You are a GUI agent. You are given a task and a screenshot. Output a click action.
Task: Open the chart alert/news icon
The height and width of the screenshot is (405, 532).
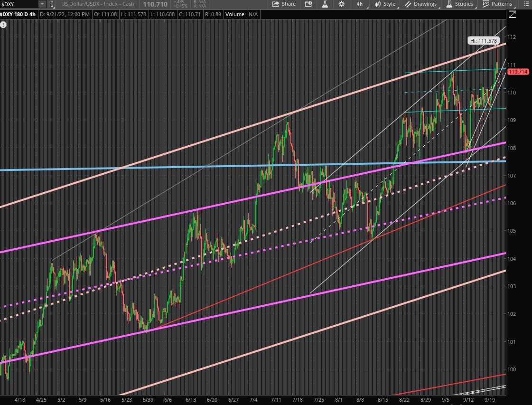pos(308,4)
